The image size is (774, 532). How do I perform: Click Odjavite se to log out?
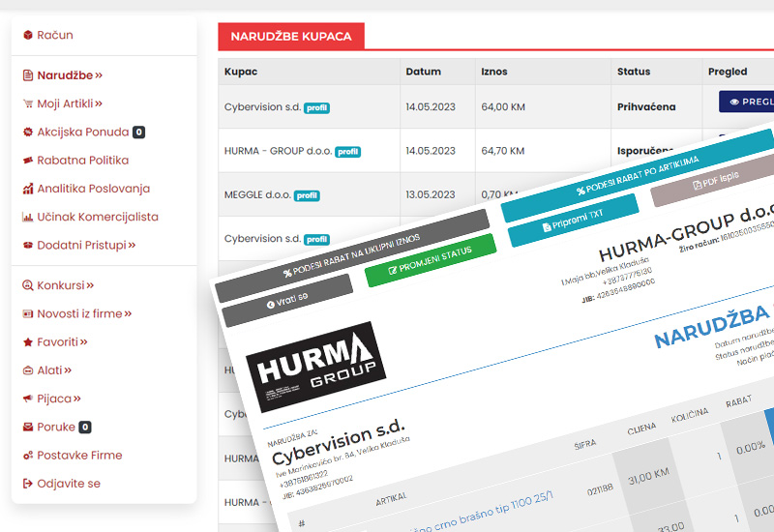point(69,484)
